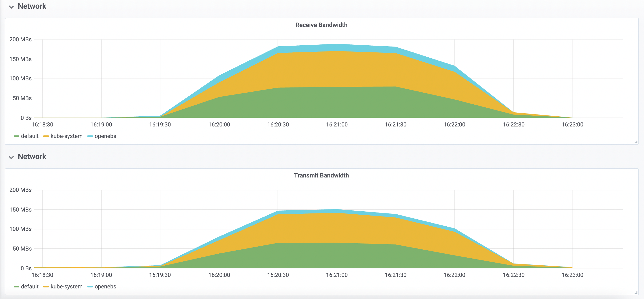The width and height of the screenshot is (644, 299).
Task: Click green default color swatch in Receive legend
Action: click(x=16, y=136)
